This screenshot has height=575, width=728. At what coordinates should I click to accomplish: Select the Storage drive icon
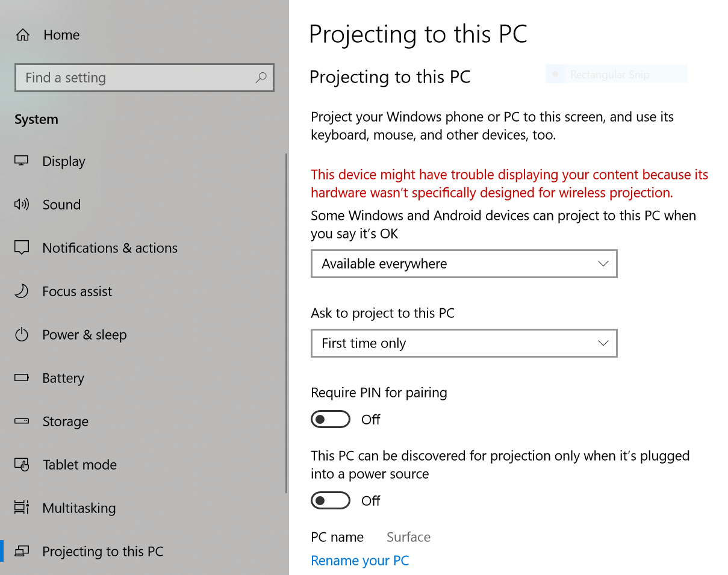pyautogui.click(x=22, y=421)
